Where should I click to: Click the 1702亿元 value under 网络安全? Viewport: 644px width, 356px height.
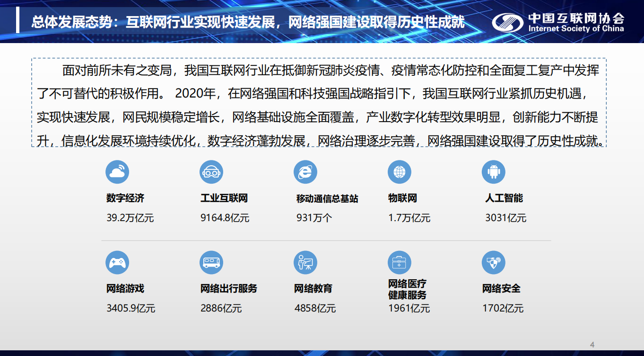point(503,309)
